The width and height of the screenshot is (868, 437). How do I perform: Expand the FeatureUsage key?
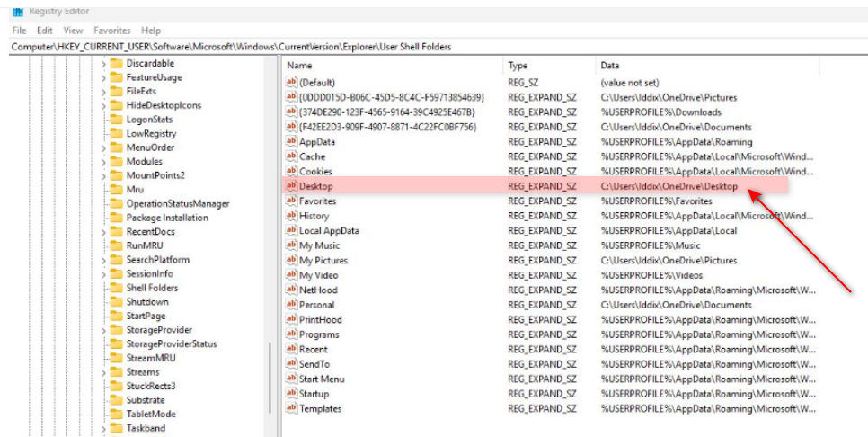point(103,77)
